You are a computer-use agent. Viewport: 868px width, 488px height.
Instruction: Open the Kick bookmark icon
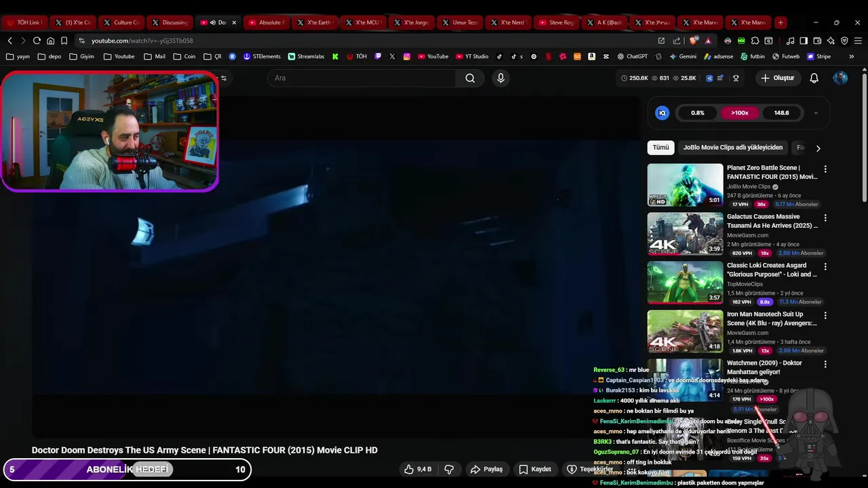click(335, 56)
